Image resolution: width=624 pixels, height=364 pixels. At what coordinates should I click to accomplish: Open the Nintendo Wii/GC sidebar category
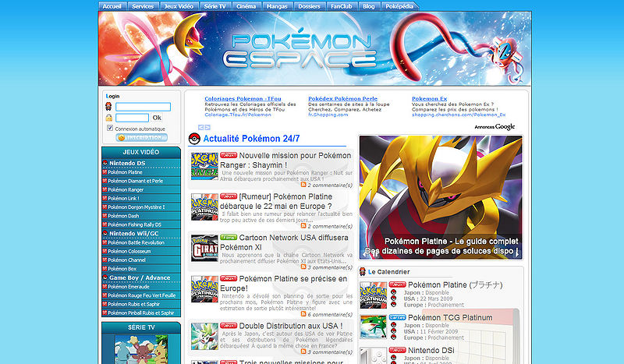(x=133, y=234)
